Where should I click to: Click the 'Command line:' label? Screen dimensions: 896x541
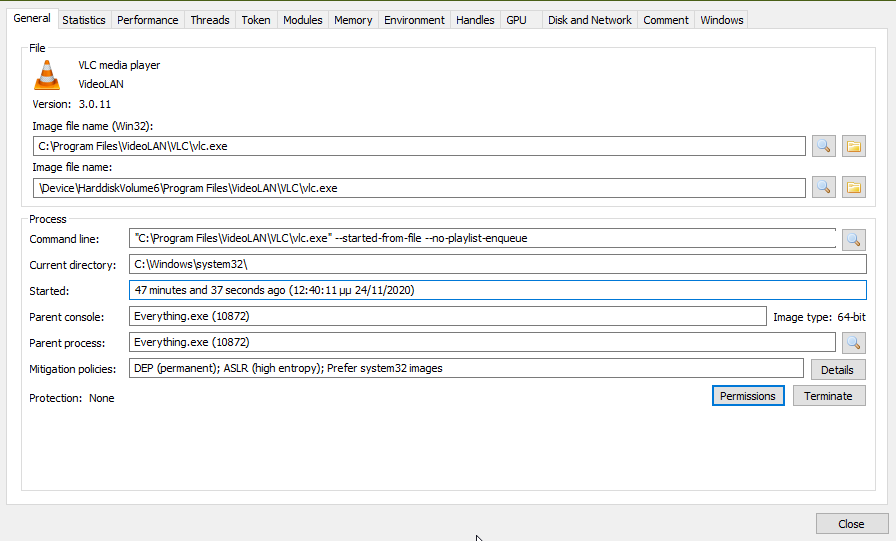click(64, 239)
